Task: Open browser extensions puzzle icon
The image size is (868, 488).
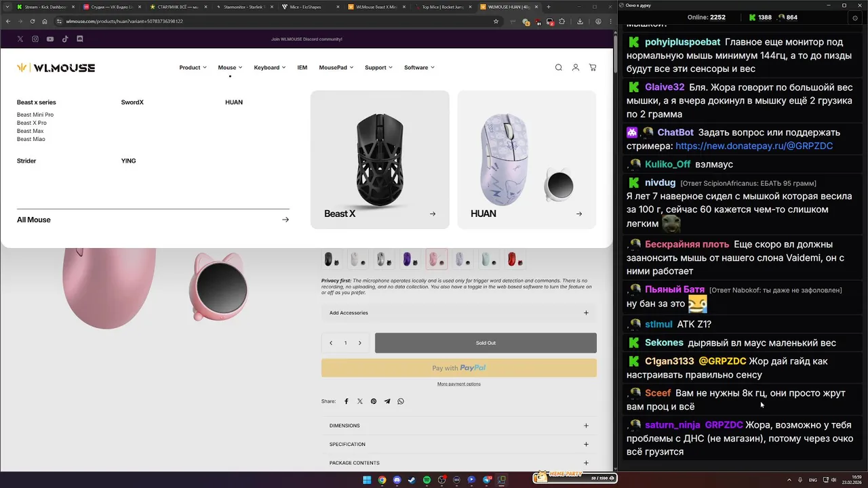Action: [x=562, y=21]
